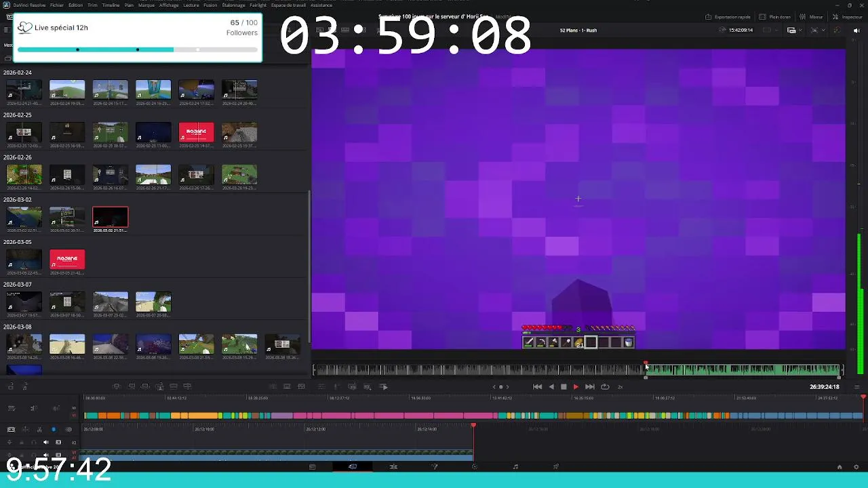Click the 2026-03-05 date heading
Screen dimensions: 868x488
pos(18,242)
